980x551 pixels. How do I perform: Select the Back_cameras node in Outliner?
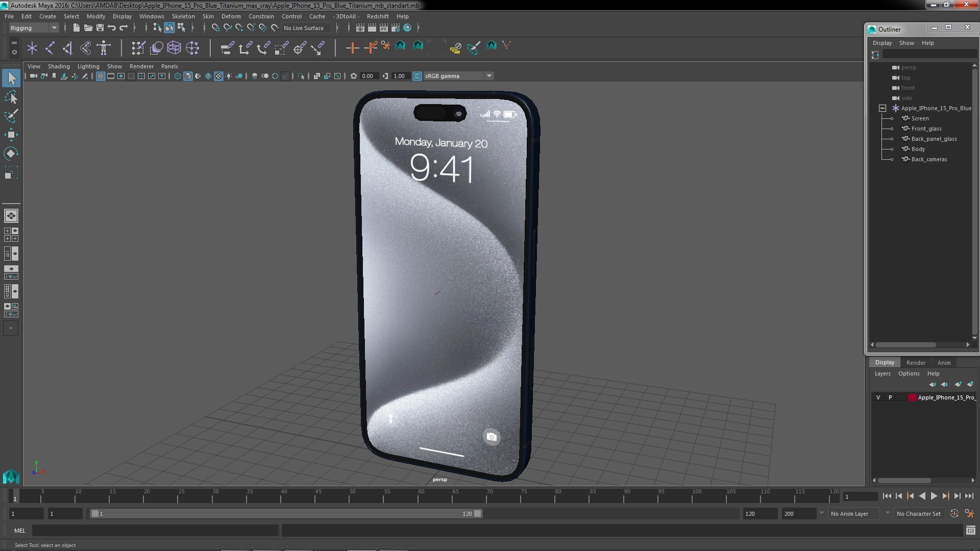point(929,159)
